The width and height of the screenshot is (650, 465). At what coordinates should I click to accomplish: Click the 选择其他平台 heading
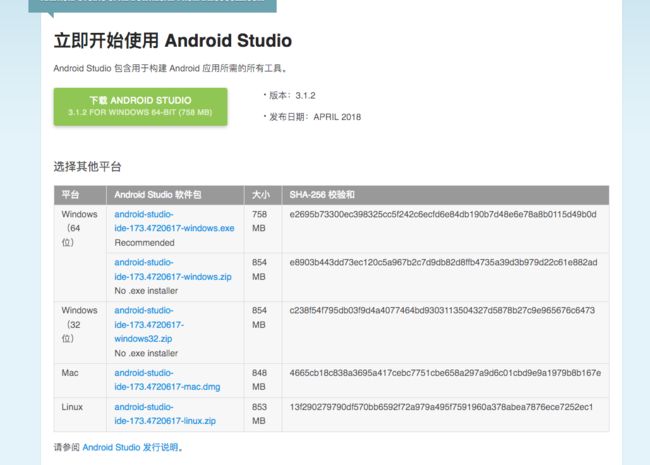point(87,167)
